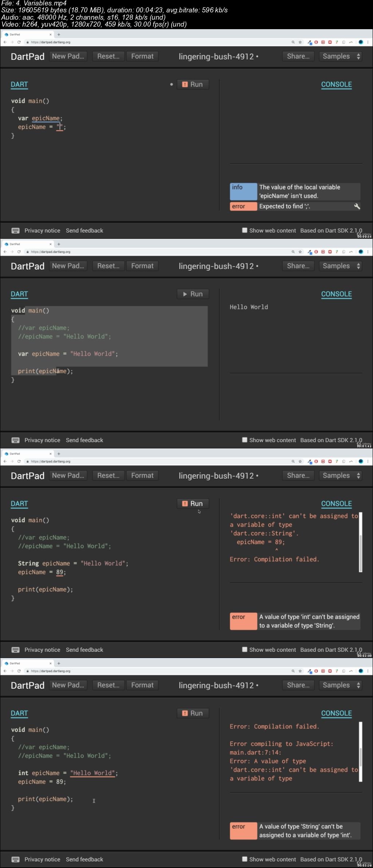Open the Chrome three-dot menu in the 00:00:54 frame
The image size is (373, 868).
click(x=368, y=42)
